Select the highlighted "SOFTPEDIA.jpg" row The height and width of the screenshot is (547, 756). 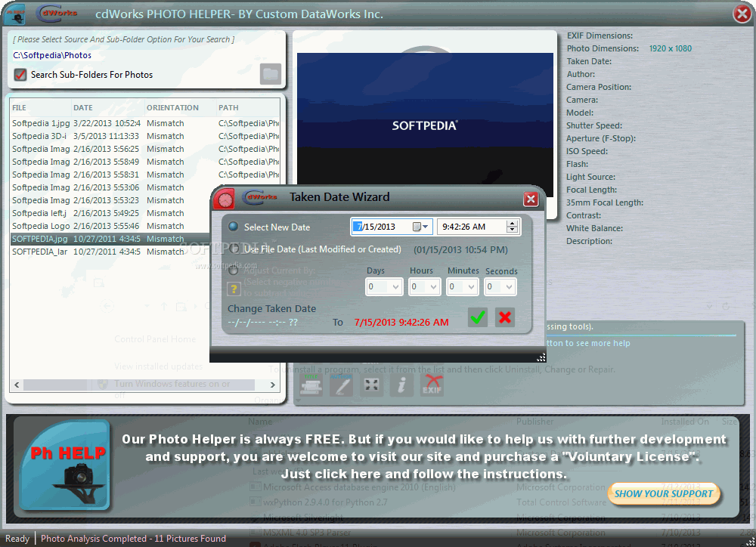tap(110, 239)
